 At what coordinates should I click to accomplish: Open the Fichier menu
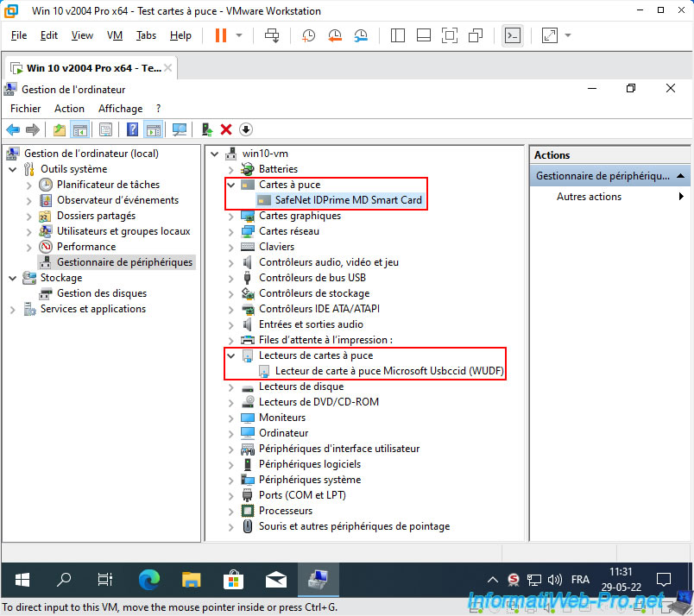point(26,109)
